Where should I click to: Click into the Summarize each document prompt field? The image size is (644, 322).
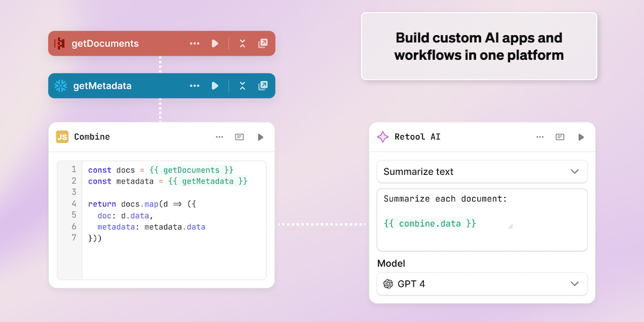coord(482,219)
